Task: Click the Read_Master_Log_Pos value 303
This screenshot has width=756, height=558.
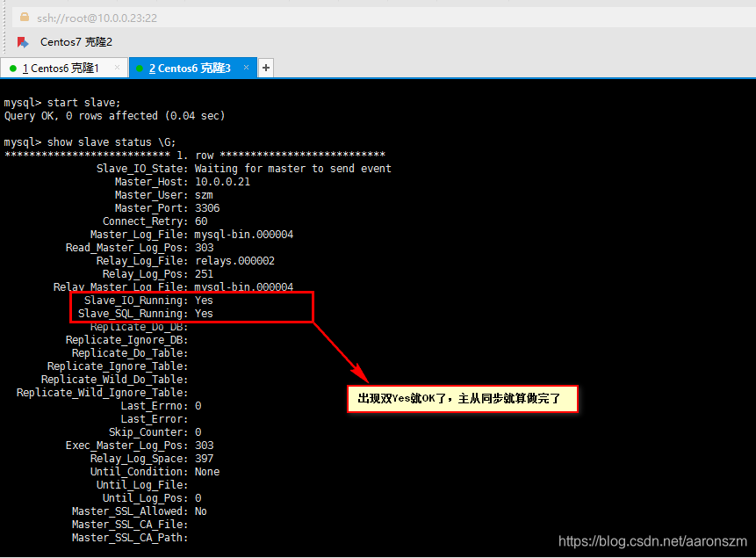Action: [x=204, y=248]
